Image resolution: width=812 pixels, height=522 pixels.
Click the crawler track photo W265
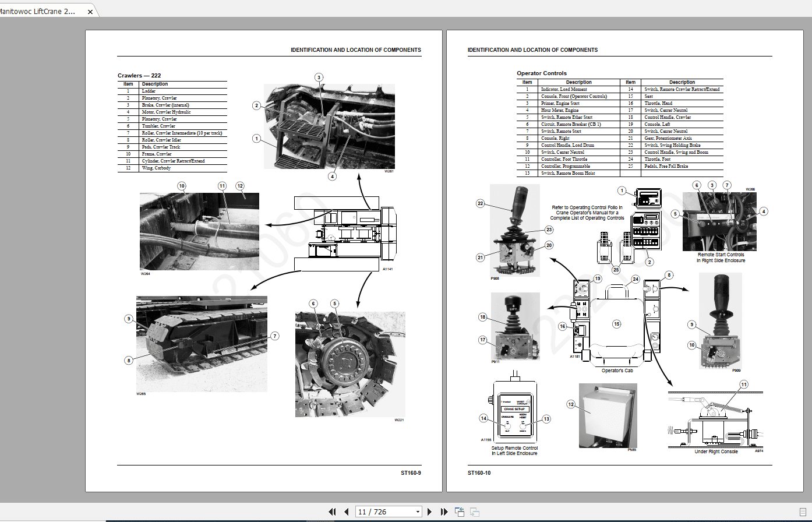tap(201, 344)
